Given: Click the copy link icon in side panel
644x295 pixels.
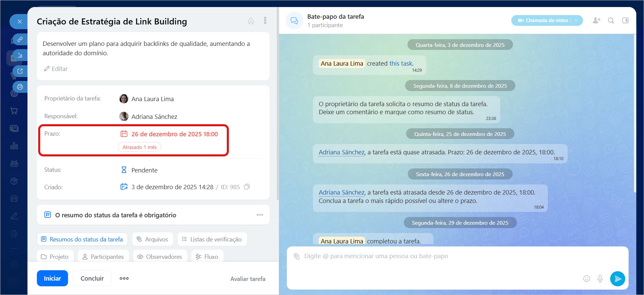Looking at the screenshot, I should click(x=20, y=40).
